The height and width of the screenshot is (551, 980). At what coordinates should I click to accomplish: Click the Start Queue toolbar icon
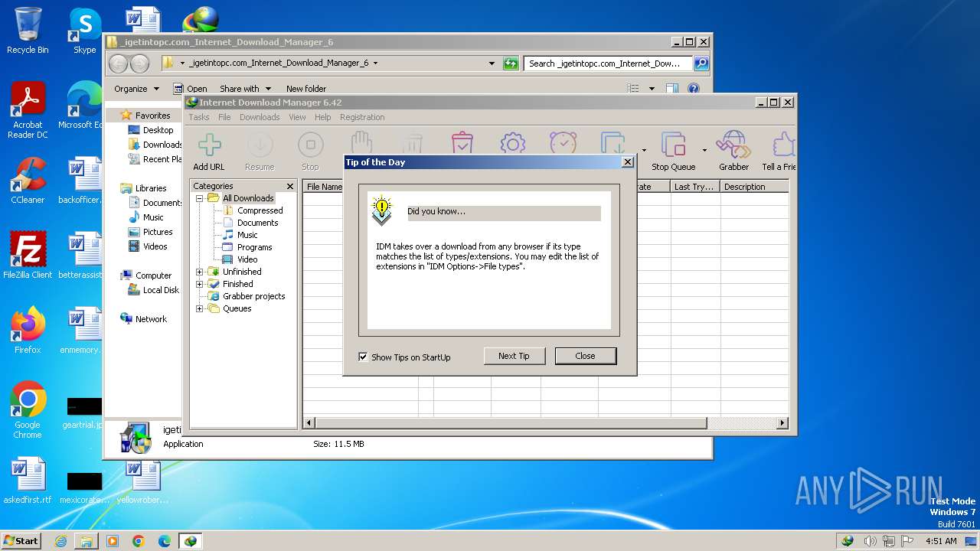coord(614,142)
